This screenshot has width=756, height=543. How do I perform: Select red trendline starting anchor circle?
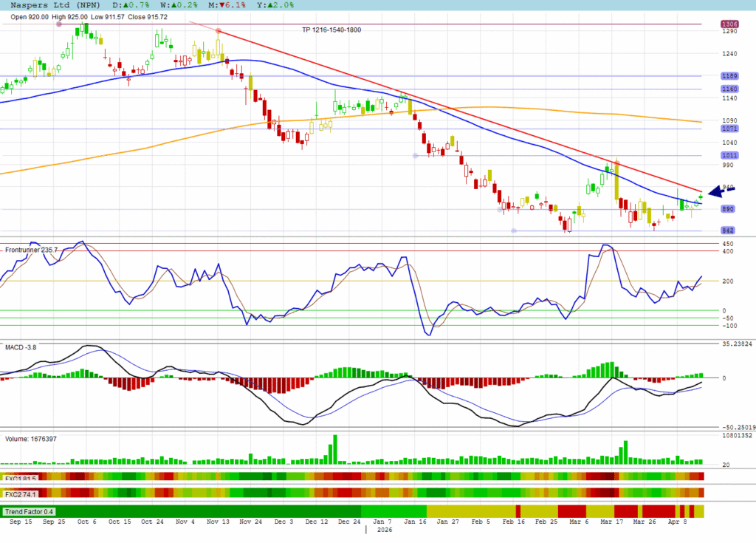[x=218, y=30]
